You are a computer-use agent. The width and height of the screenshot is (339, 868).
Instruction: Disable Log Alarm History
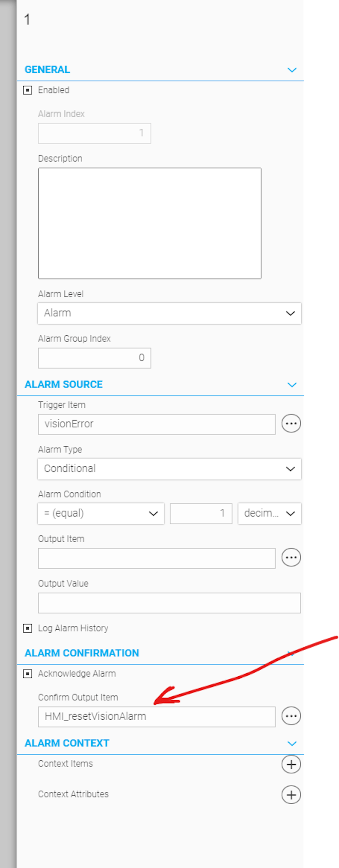click(x=28, y=628)
